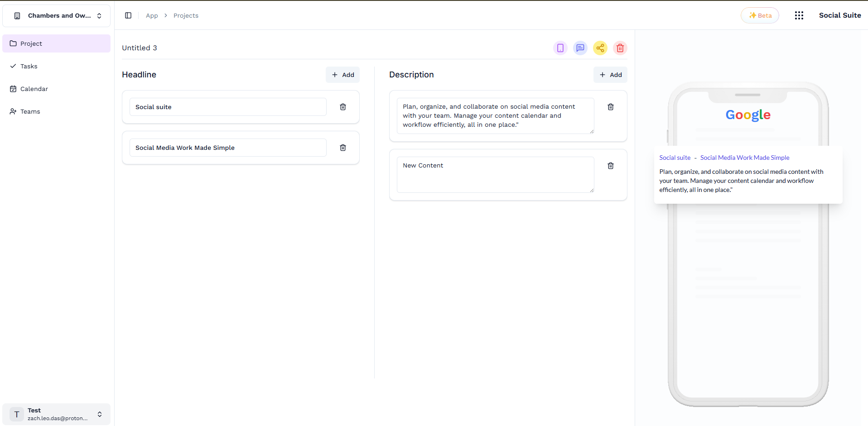Screen dimensions: 868x426
Task: Click the 'Untitled 3' project title
Action: click(140, 48)
